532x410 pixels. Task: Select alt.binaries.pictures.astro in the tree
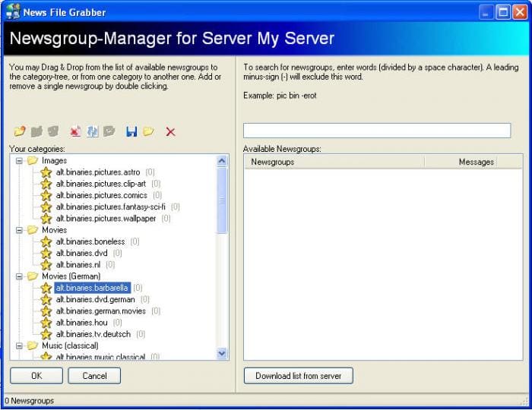click(x=98, y=172)
